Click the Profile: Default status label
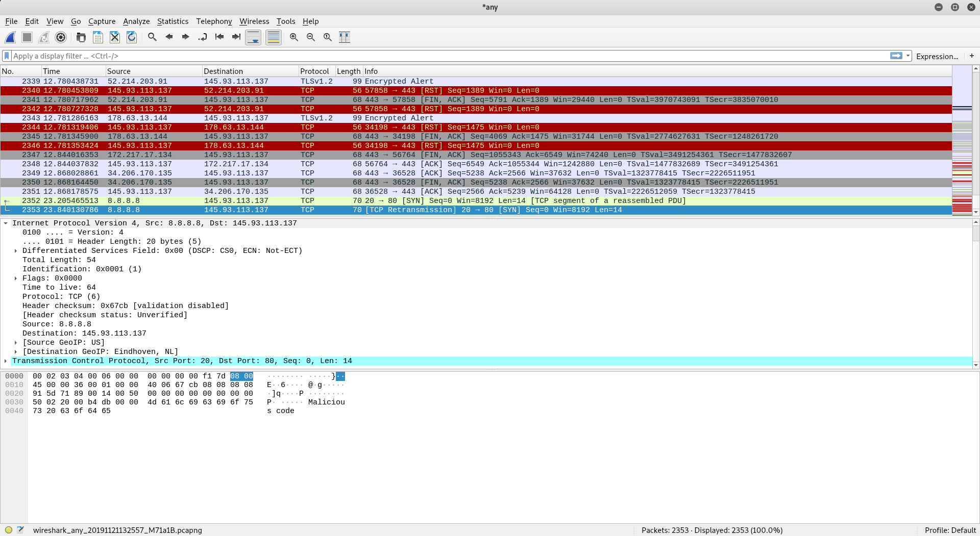Screen dimensions: 980x536 [950, 530]
